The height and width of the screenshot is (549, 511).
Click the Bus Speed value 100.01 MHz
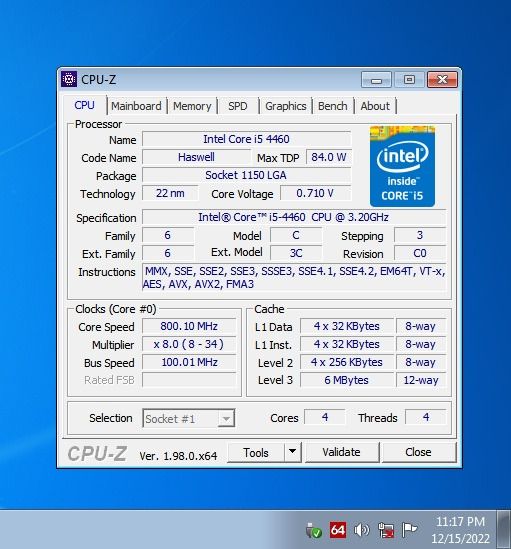(x=189, y=362)
